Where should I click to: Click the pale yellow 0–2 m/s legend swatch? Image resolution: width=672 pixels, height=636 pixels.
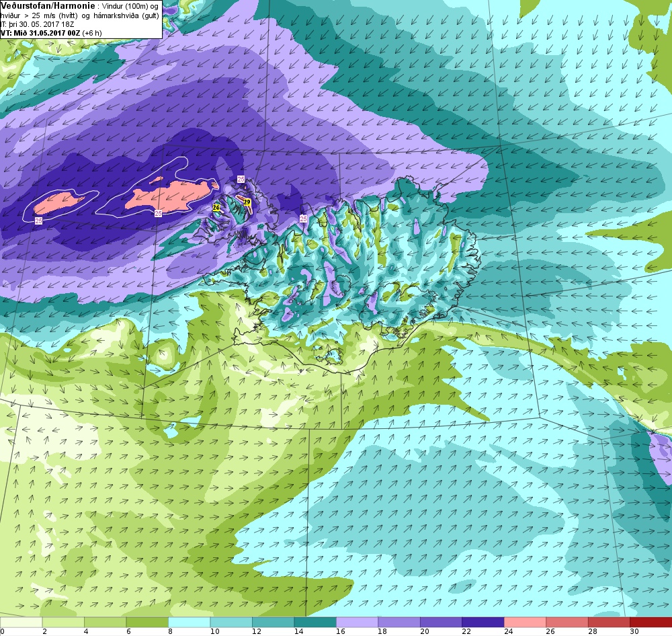pos(21,623)
